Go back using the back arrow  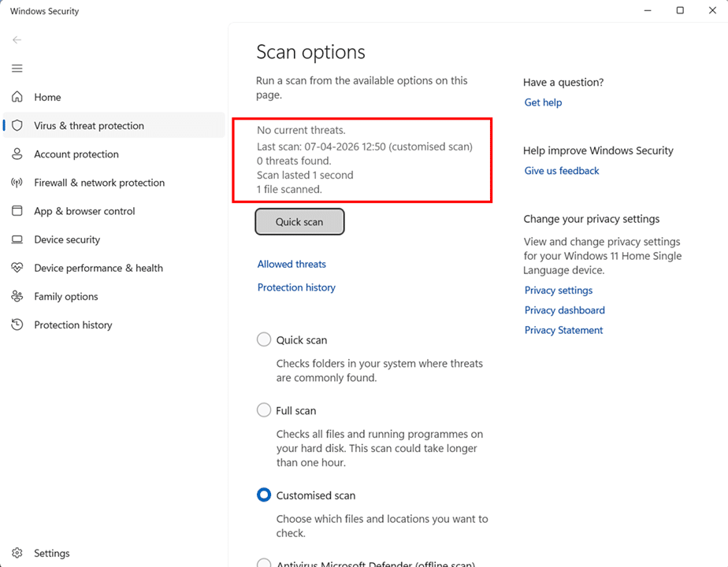click(17, 40)
